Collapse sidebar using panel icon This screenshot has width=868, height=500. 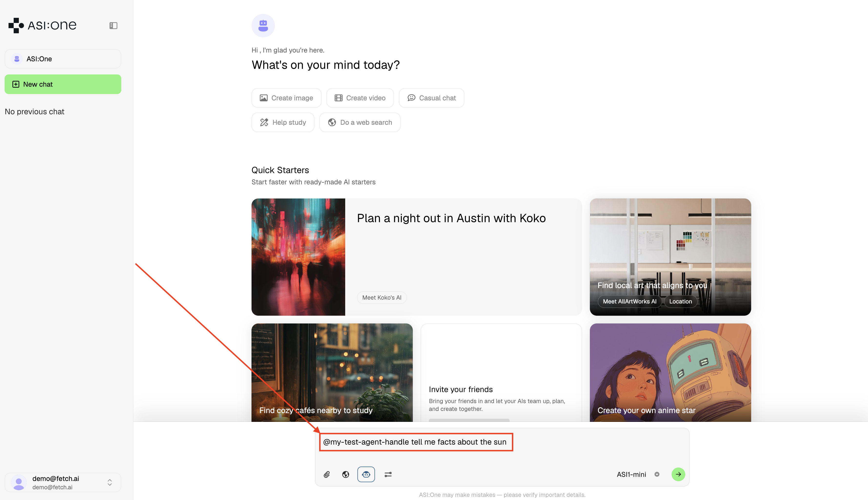[113, 26]
